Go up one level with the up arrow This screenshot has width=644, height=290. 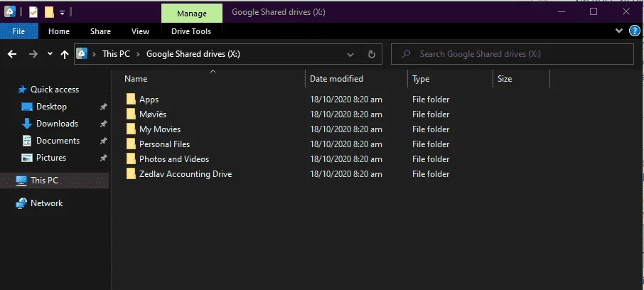pyautogui.click(x=65, y=54)
